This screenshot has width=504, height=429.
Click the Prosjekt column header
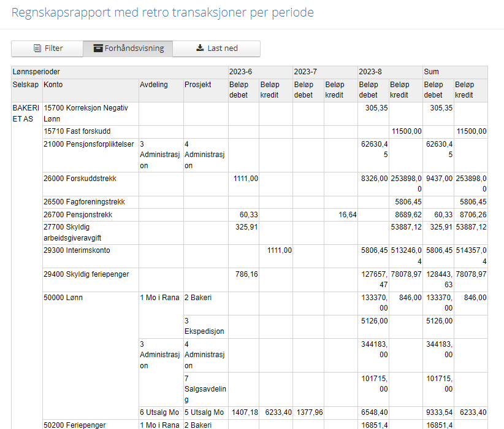coord(206,90)
